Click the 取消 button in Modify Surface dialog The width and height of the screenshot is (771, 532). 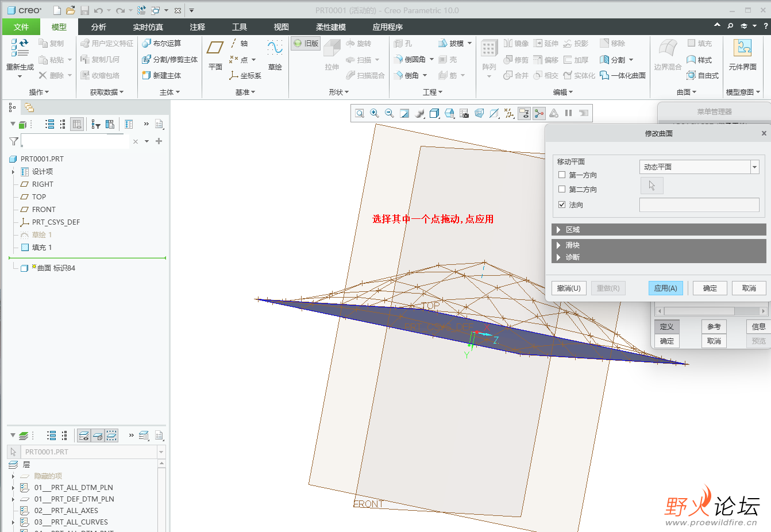pos(749,288)
